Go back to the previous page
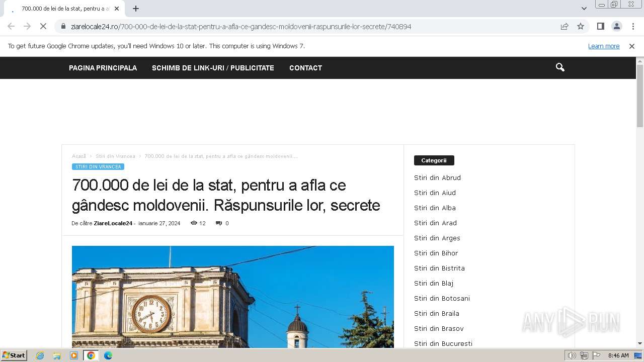The width and height of the screenshot is (644, 362). tap(11, 26)
